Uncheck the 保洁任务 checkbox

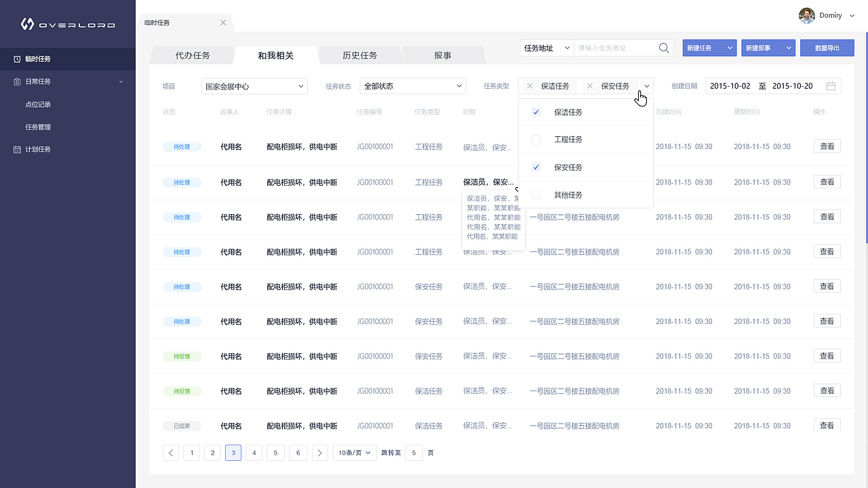click(536, 112)
